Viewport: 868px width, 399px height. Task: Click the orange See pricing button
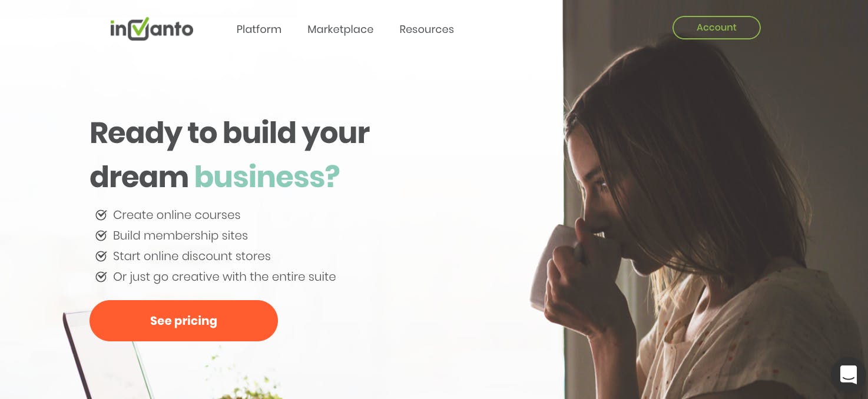[x=184, y=321]
